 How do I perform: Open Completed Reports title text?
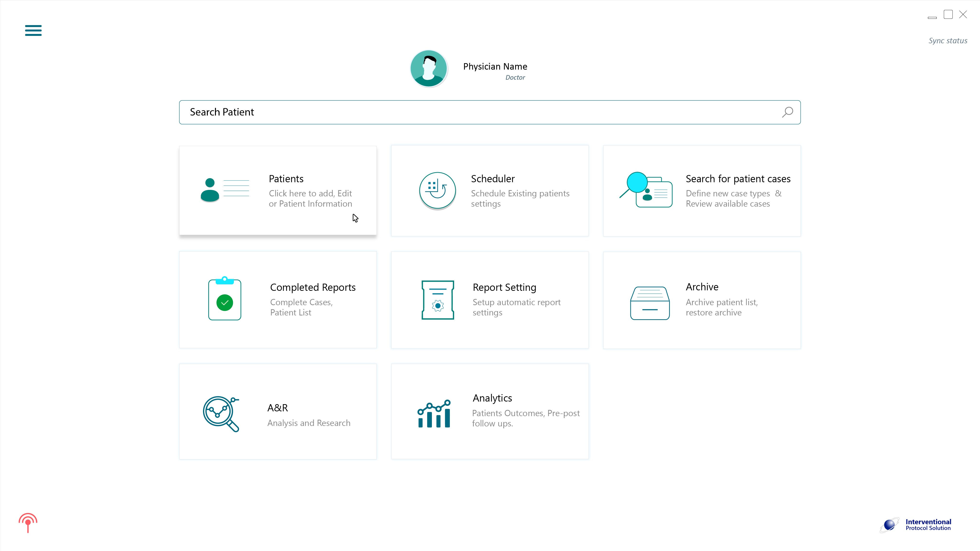313,287
